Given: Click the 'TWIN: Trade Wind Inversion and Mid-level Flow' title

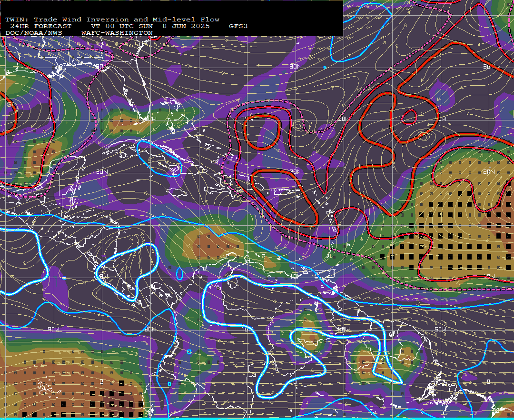Looking at the screenshot, I should point(112,20).
